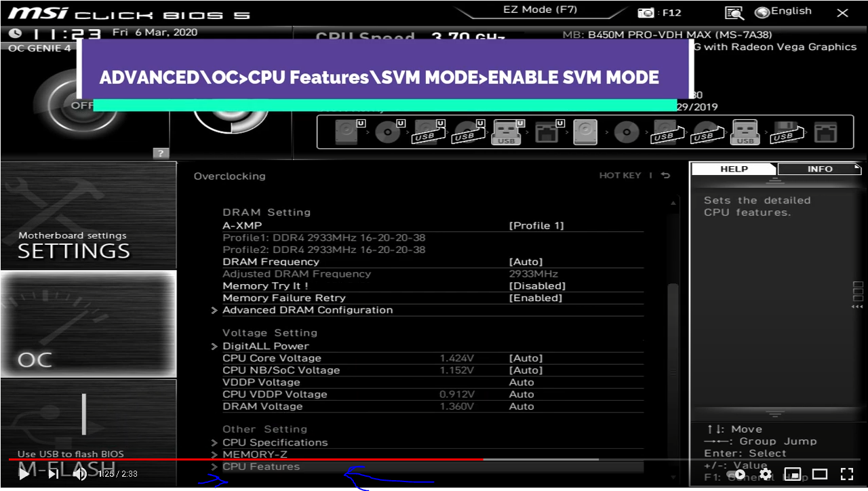Select the legacy hard disk boot device
868x491 pixels.
pos(585,132)
